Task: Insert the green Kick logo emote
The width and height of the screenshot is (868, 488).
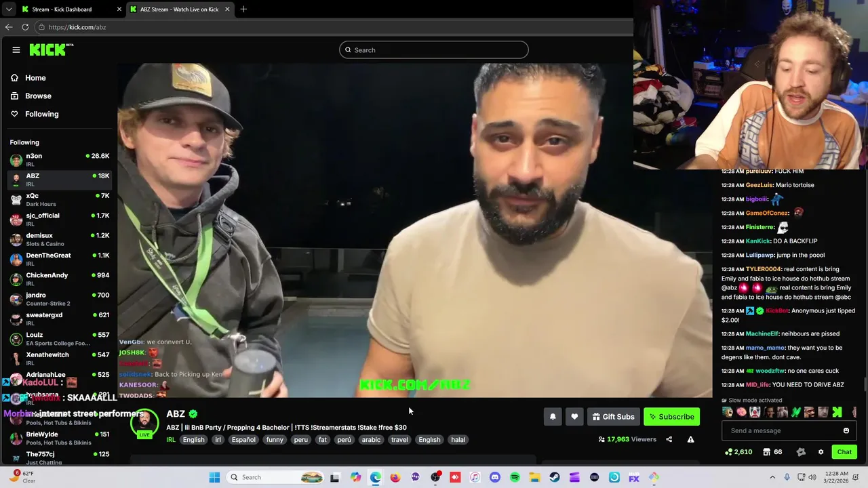Action: [837, 412]
